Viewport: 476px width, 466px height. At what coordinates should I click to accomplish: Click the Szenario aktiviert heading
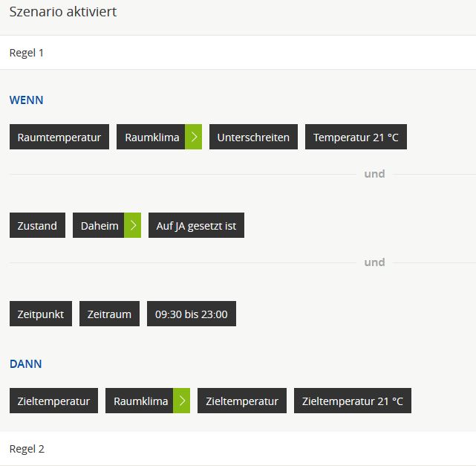(x=63, y=12)
